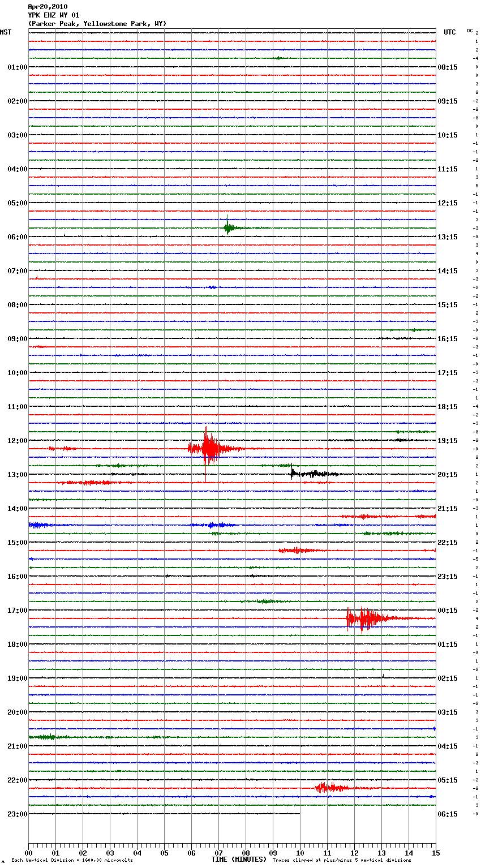Click the 23:00 MST time label
Image resolution: width=481 pixels, height=868 pixels.
[x=18, y=814]
